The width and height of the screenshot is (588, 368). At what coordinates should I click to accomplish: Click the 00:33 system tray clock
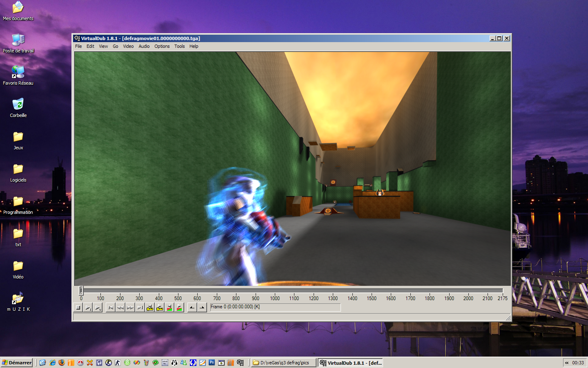(x=578, y=363)
